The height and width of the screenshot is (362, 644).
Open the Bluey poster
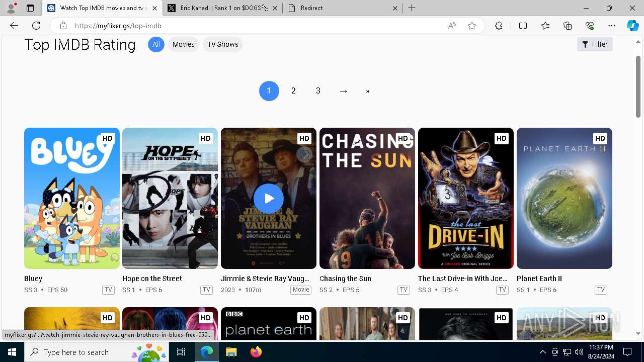click(x=72, y=198)
